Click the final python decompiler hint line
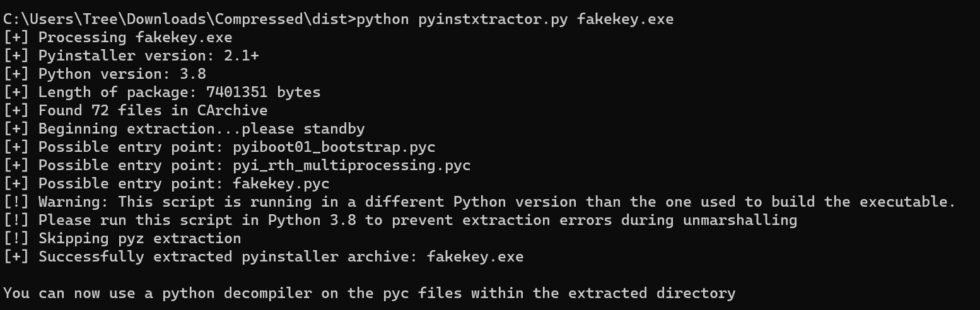The width and height of the screenshot is (980, 310). [x=369, y=294]
